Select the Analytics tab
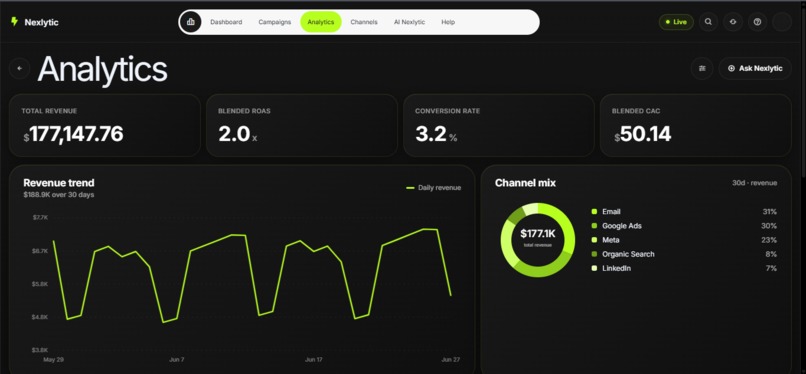 click(321, 22)
